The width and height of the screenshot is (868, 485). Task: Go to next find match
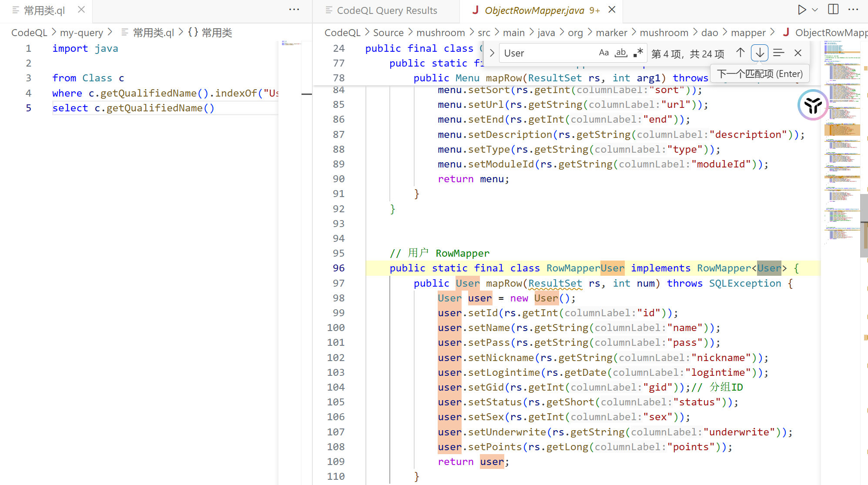tap(760, 53)
